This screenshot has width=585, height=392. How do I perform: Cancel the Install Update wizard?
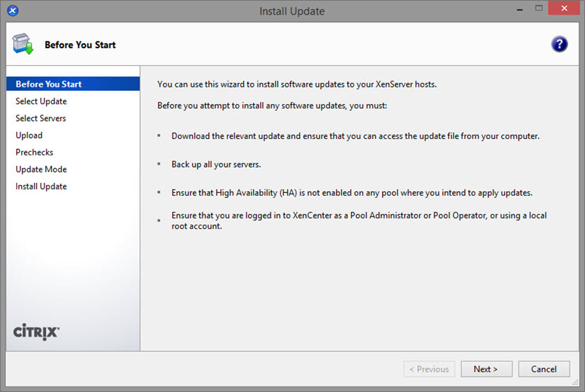click(x=544, y=369)
